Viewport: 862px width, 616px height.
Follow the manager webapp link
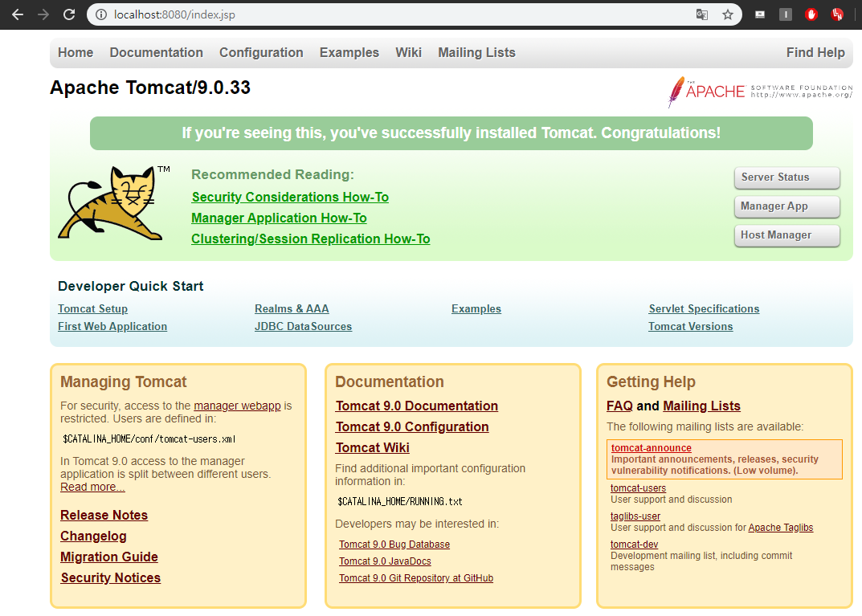click(237, 406)
